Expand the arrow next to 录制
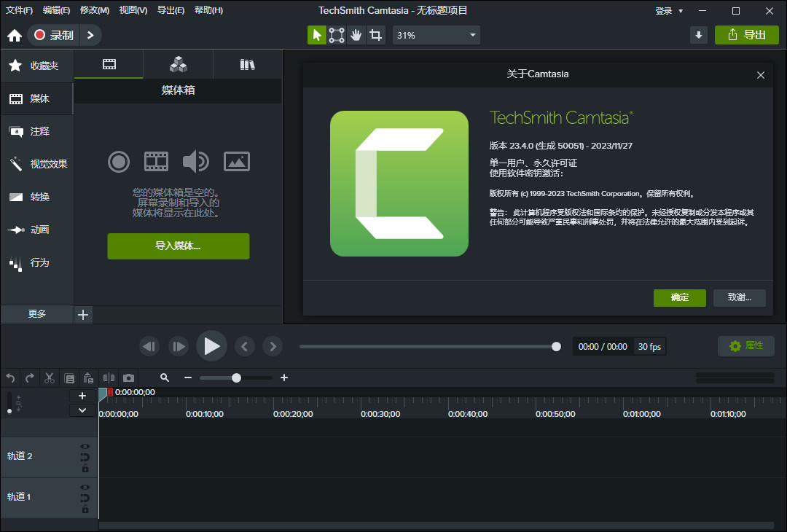 point(90,35)
